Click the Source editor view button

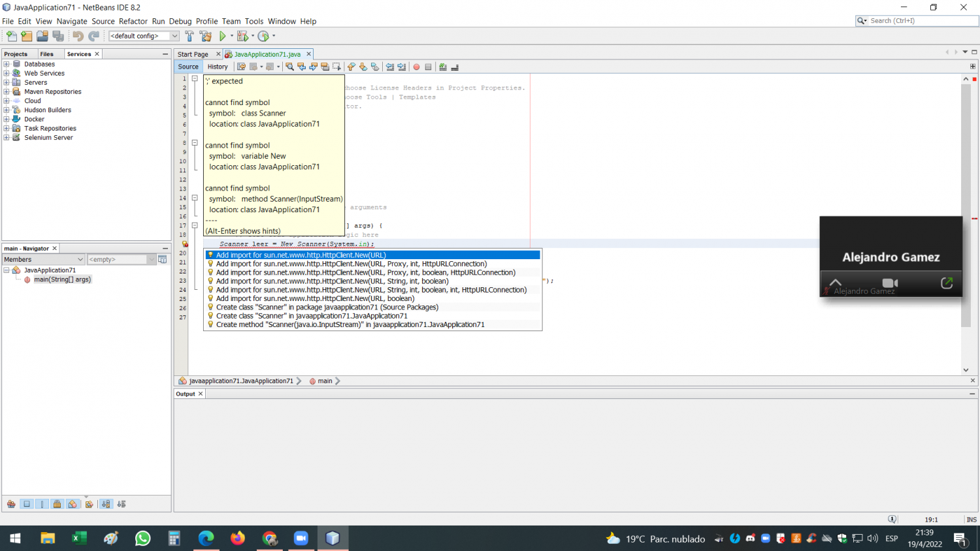click(x=188, y=67)
